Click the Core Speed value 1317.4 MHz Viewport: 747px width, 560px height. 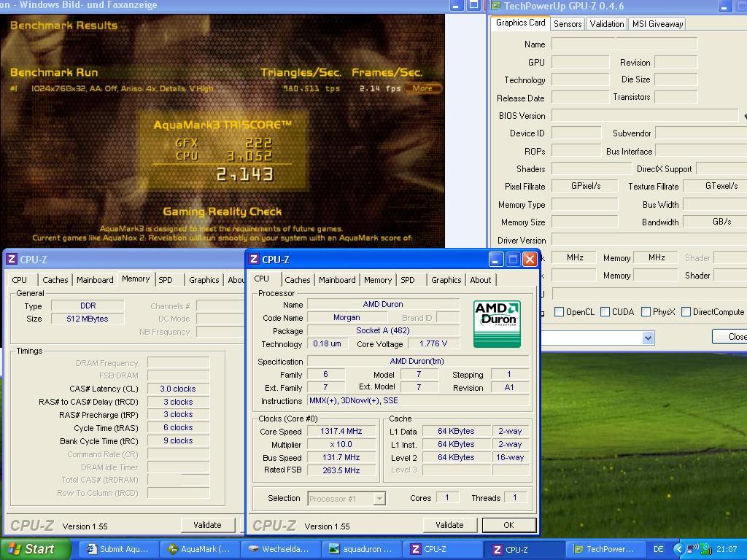click(341, 432)
